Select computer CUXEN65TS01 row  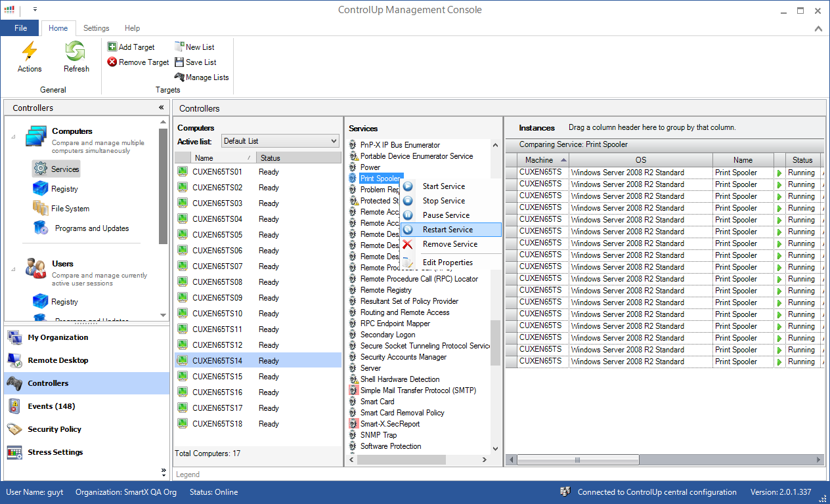point(258,172)
